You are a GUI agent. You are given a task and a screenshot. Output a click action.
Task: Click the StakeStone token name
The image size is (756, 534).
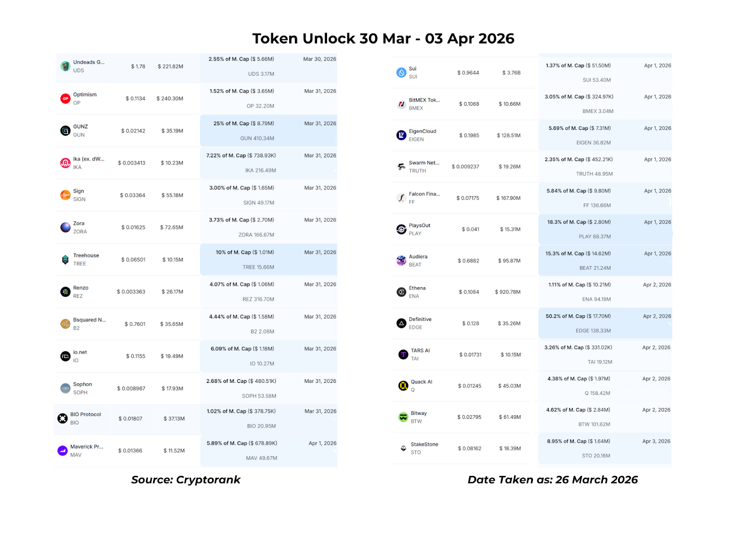point(424,444)
